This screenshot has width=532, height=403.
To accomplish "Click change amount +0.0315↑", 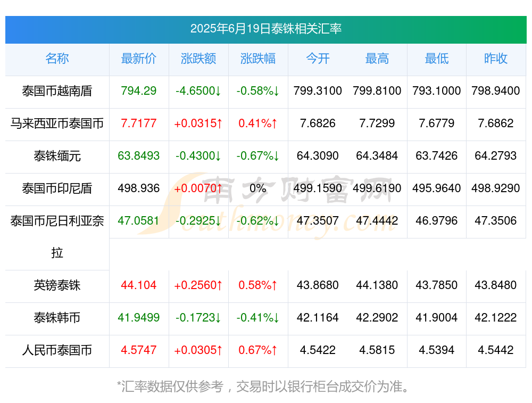I will [x=198, y=124].
